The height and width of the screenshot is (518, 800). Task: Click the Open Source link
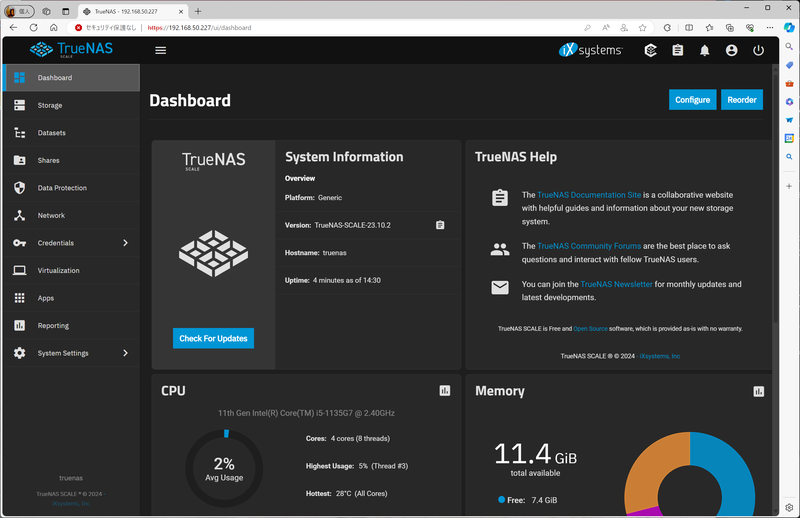[x=590, y=329]
